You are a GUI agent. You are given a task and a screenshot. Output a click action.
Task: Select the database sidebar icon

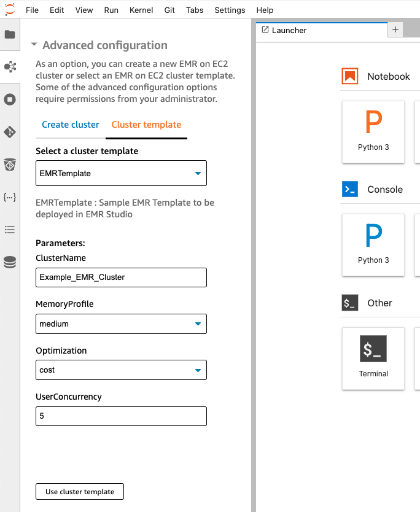[x=9, y=262]
